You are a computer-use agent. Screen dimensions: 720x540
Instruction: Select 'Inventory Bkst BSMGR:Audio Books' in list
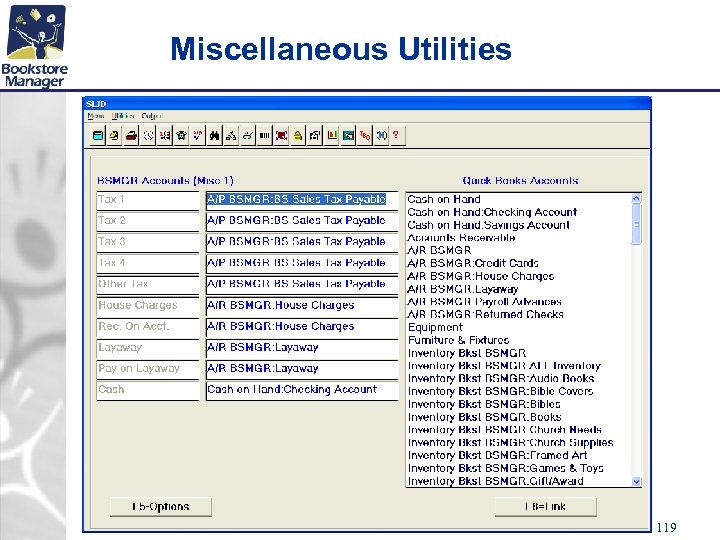pos(501,378)
